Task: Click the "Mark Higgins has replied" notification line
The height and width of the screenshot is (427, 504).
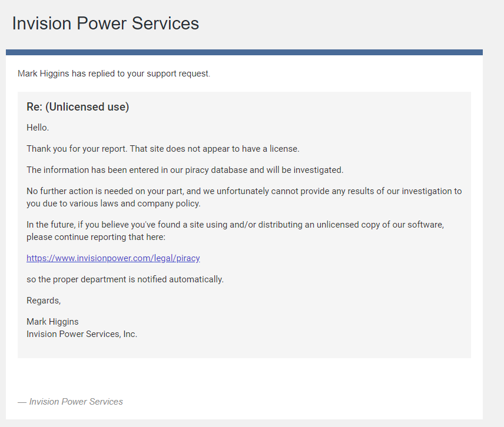Action: point(114,74)
